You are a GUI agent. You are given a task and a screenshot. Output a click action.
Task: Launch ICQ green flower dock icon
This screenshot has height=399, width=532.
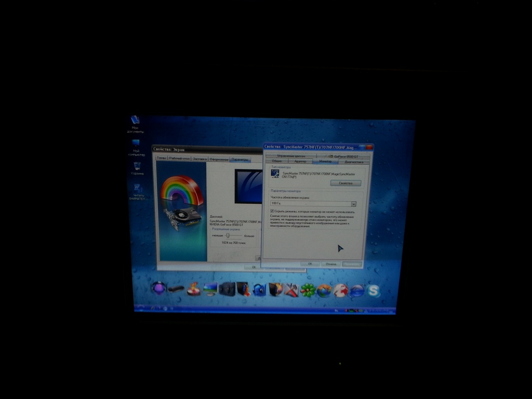(x=308, y=290)
